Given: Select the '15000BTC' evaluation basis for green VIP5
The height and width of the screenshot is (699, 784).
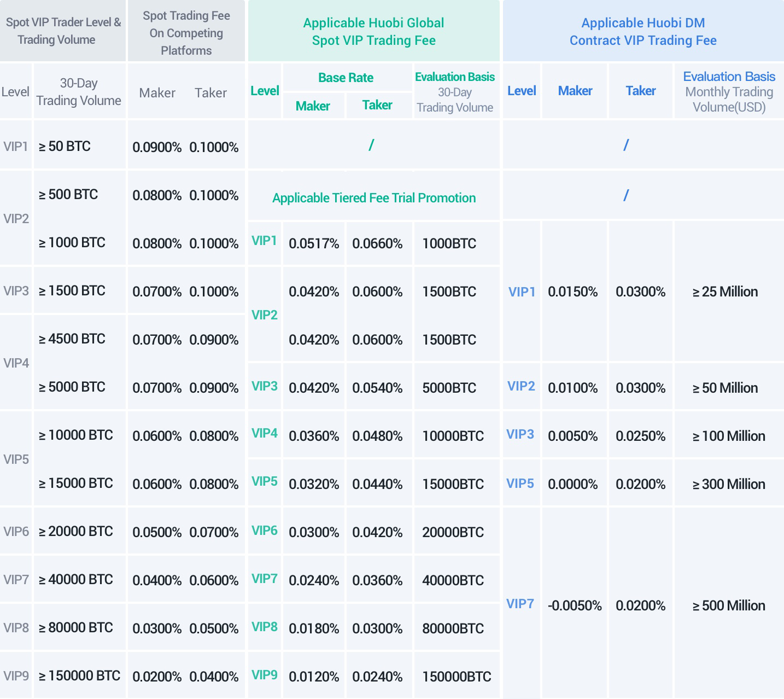Looking at the screenshot, I should [453, 484].
